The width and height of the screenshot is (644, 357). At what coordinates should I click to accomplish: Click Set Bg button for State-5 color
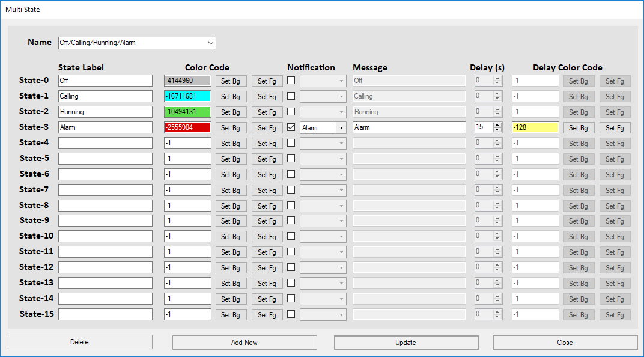[x=231, y=159]
